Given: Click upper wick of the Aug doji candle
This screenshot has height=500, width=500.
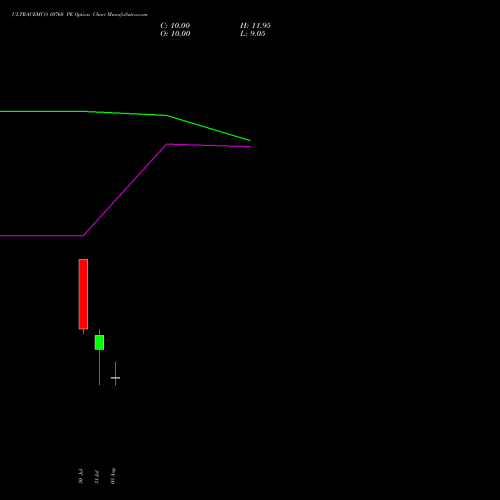Looking at the screenshot, I should pyautogui.click(x=115, y=369).
